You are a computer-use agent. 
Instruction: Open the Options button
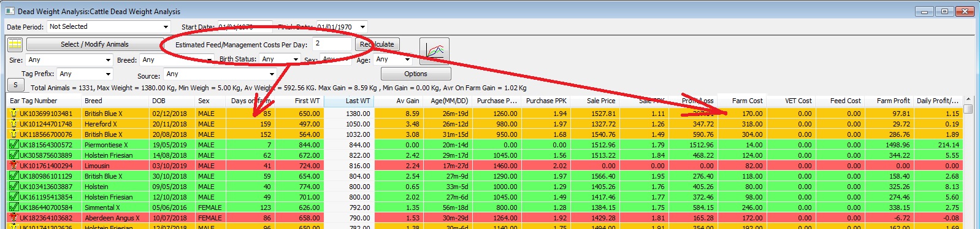point(416,74)
